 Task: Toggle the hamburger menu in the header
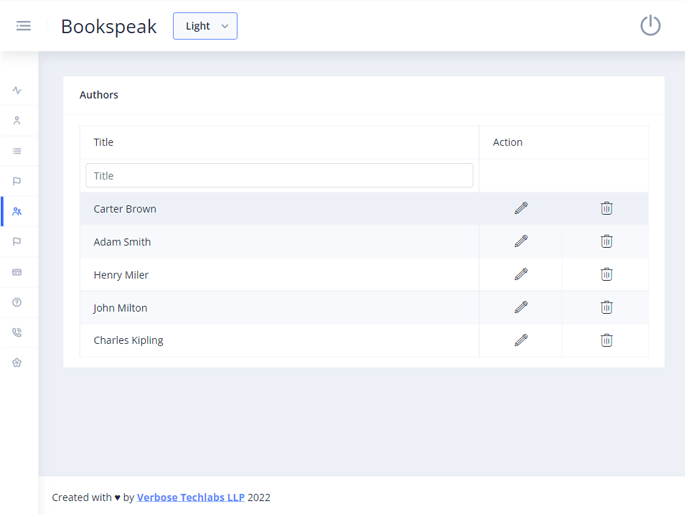click(24, 26)
